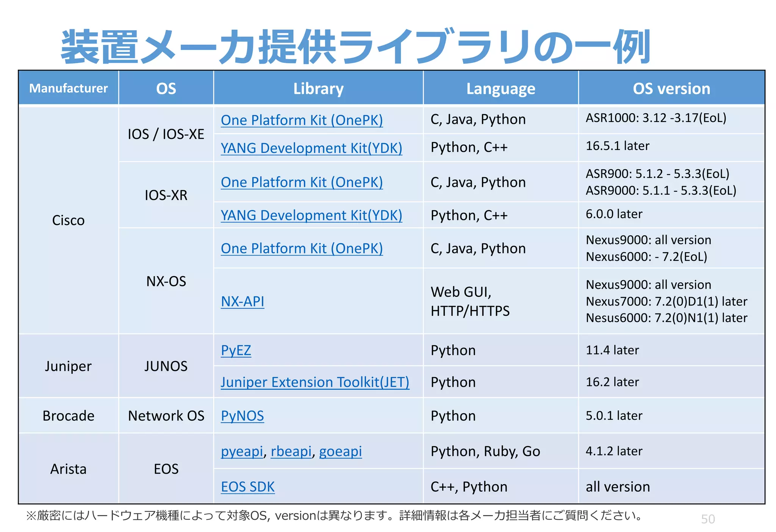Select the JUNOS cell

point(166,366)
